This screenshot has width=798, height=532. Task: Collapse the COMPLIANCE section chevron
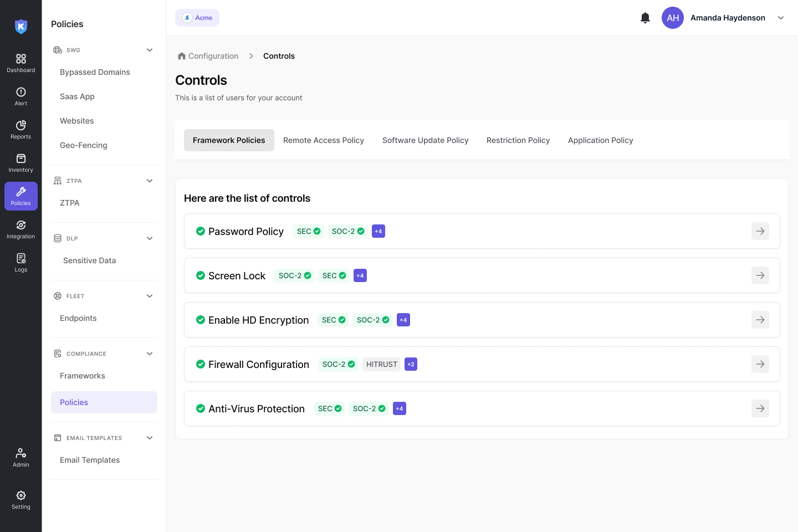click(150, 354)
